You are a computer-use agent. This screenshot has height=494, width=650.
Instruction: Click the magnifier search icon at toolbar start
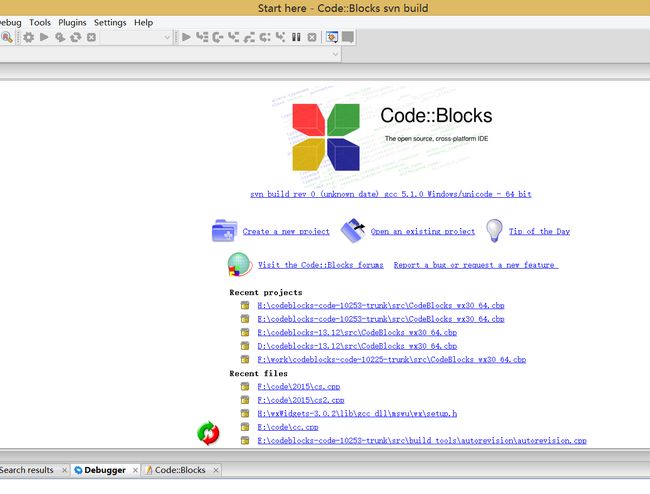click(x=7, y=37)
